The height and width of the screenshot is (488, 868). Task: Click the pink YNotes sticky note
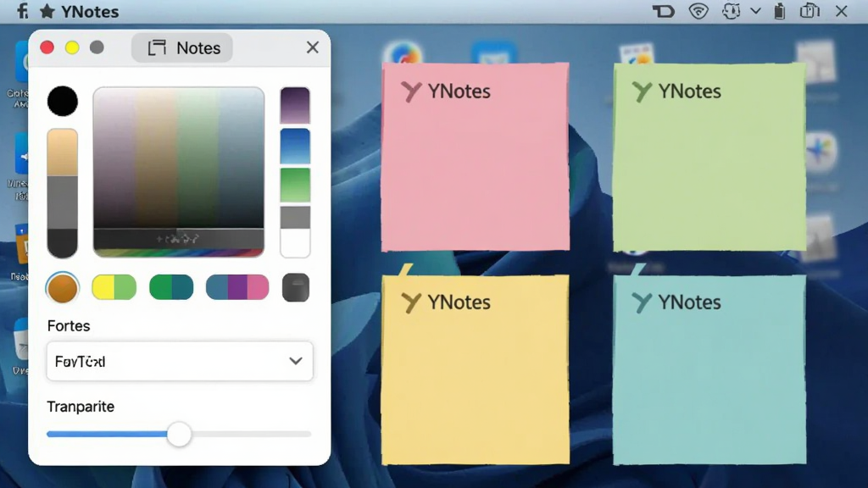476,157
